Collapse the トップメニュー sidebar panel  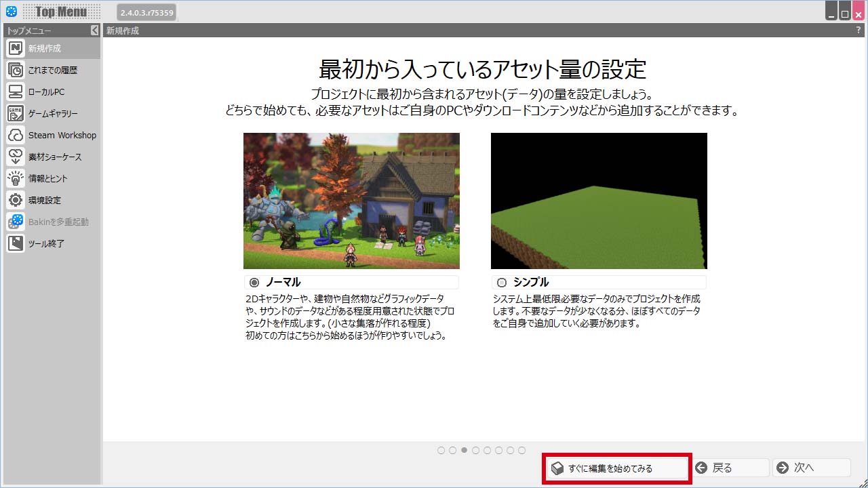point(94,30)
